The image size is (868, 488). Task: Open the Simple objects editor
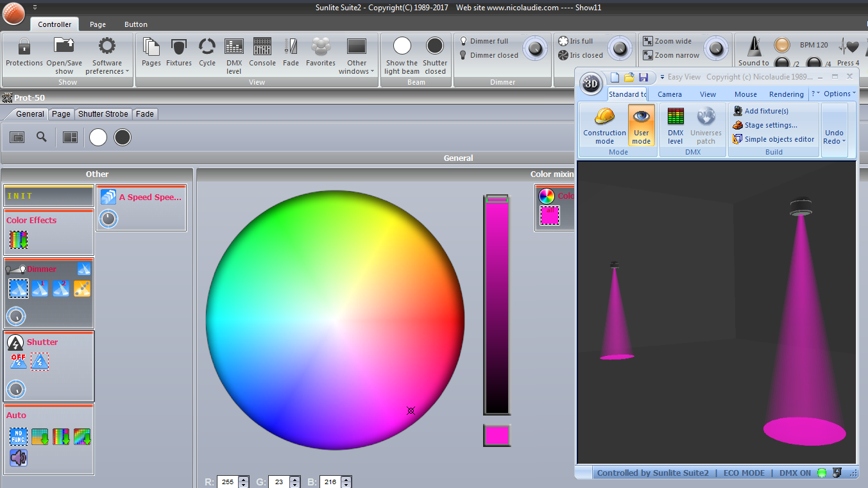(774, 139)
